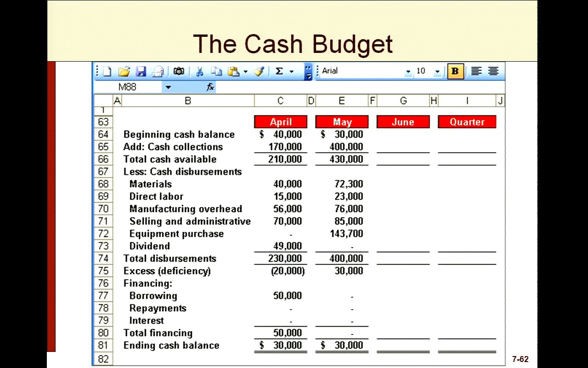Click the camera snapshot icon
The height and width of the screenshot is (368, 588).
pos(179,71)
